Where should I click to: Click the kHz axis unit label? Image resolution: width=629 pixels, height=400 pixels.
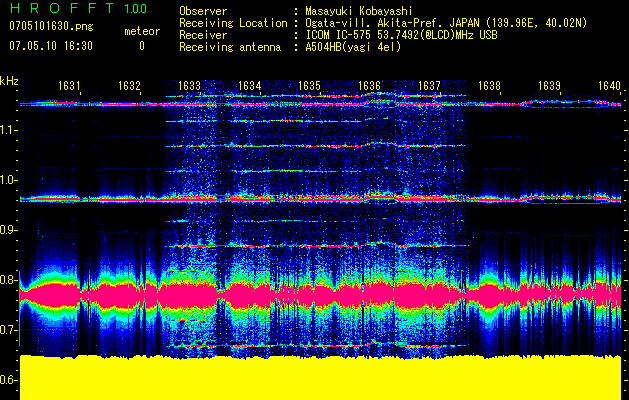(9, 81)
